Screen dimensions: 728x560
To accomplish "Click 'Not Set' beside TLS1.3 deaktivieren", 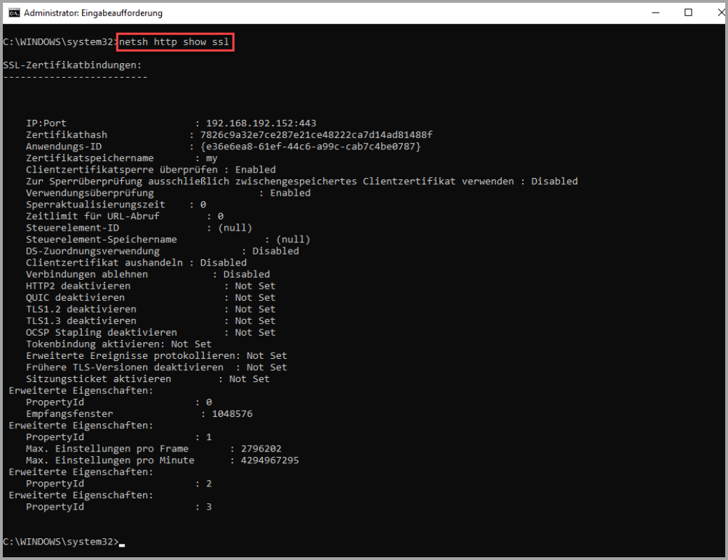I will (255, 320).
